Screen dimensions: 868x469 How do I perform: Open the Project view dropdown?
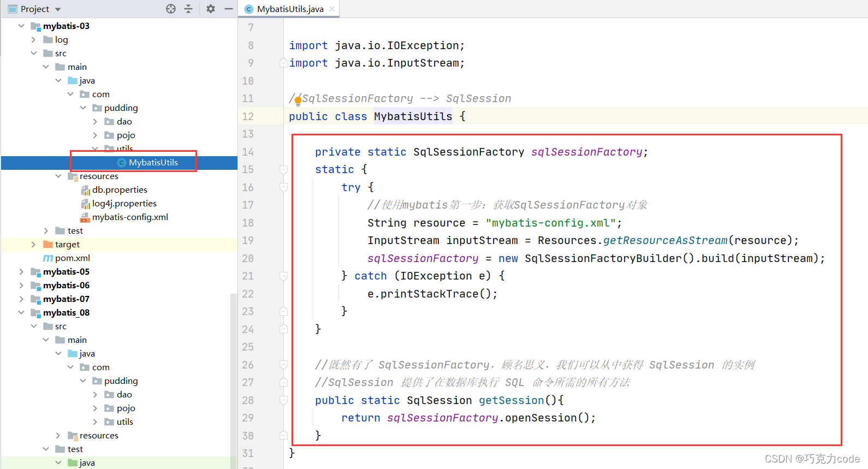(x=58, y=9)
